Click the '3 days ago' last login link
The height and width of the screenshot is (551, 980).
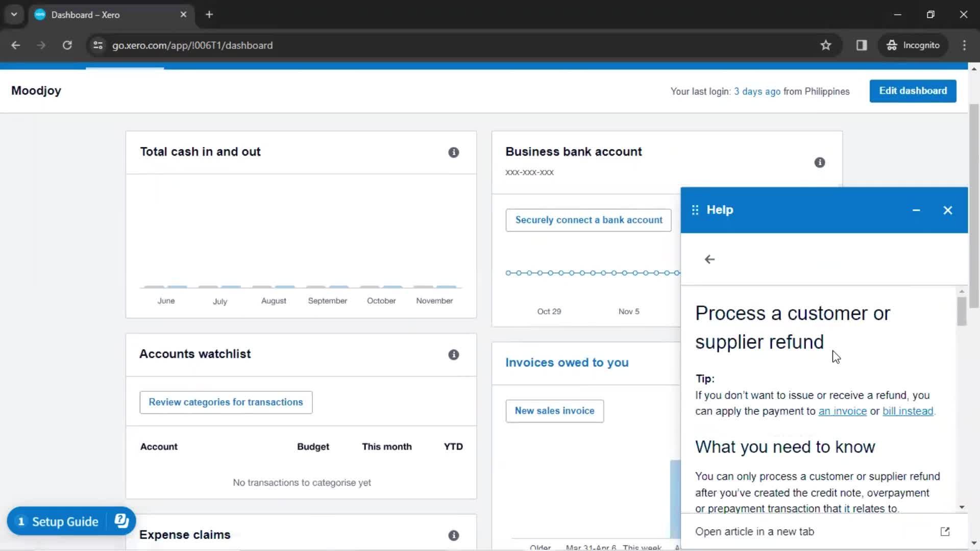757,91
